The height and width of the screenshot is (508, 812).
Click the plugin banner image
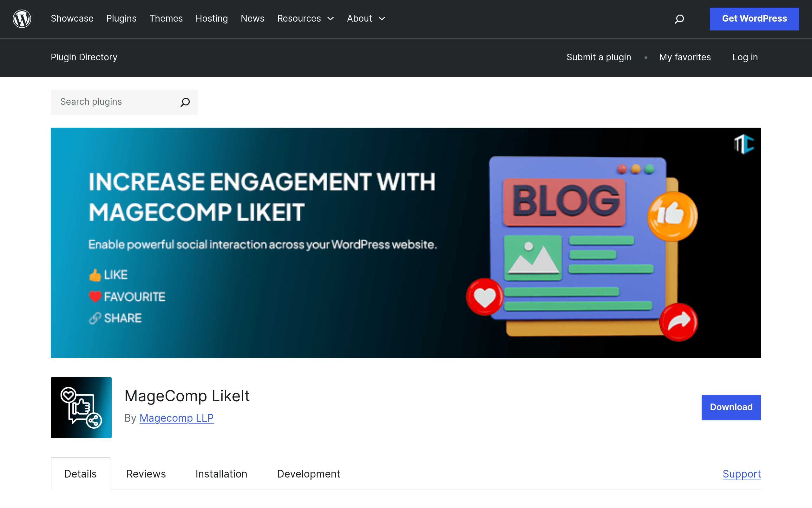pyautogui.click(x=406, y=243)
